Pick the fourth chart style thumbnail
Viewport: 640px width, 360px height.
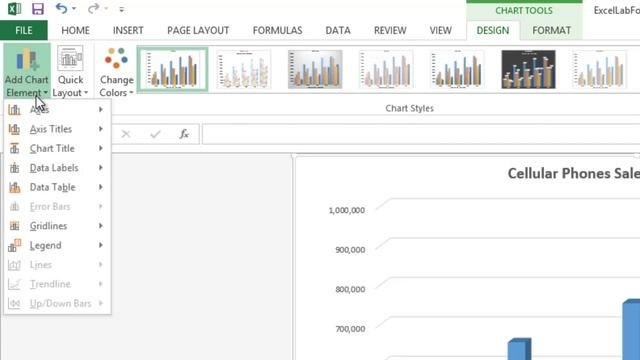point(386,69)
